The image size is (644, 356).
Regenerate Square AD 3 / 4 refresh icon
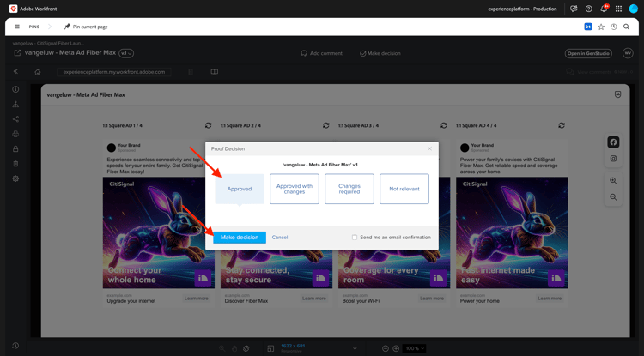[x=444, y=125]
